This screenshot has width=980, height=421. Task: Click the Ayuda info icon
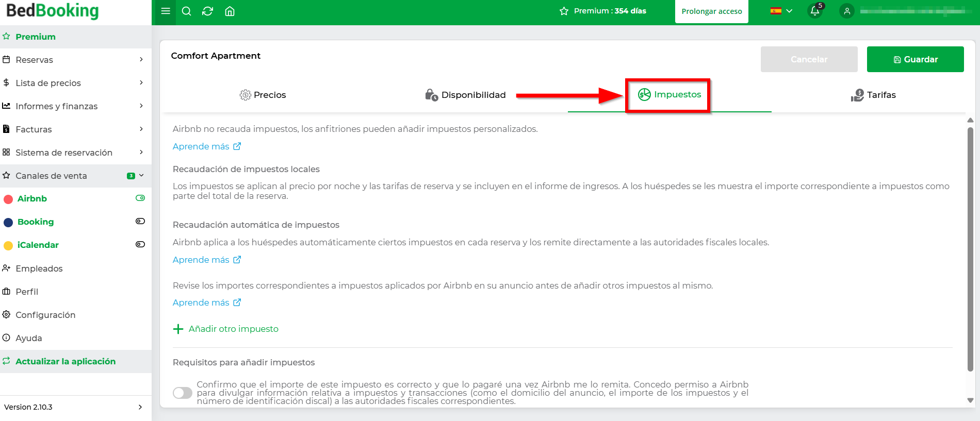click(6, 338)
